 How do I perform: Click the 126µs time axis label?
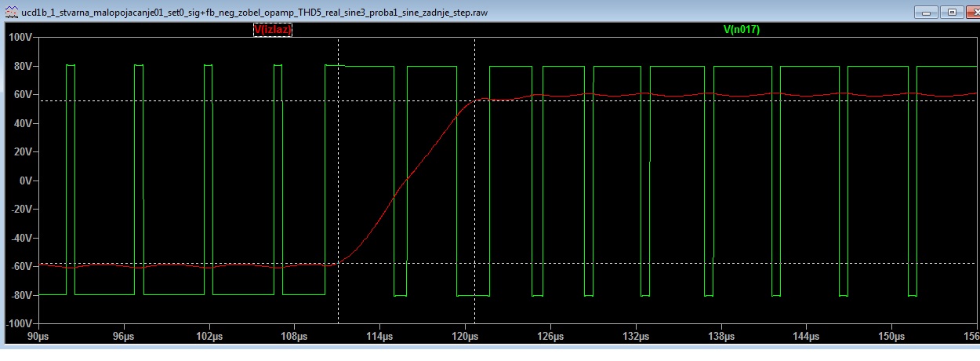pos(550,337)
